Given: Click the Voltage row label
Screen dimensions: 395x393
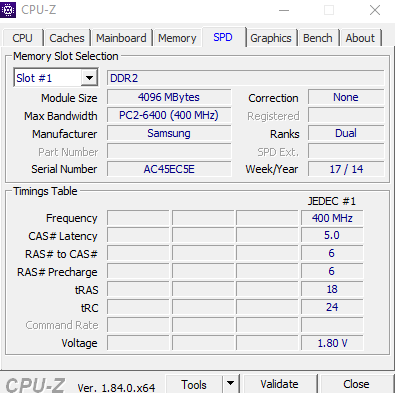Looking at the screenshot, I should 79,343.
